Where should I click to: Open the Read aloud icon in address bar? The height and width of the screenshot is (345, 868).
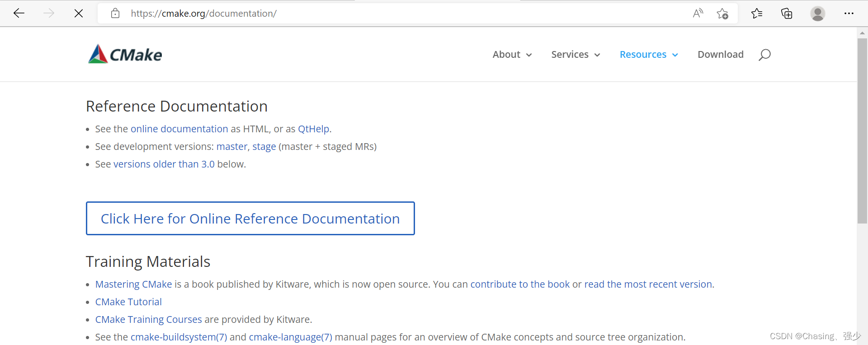pyautogui.click(x=698, y=14)
